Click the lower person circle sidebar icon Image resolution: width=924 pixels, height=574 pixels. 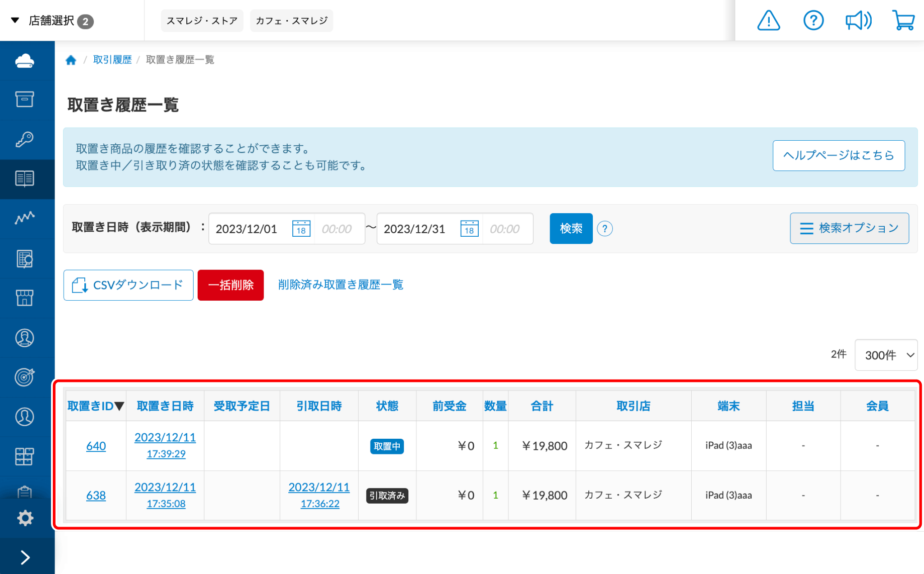25,417
